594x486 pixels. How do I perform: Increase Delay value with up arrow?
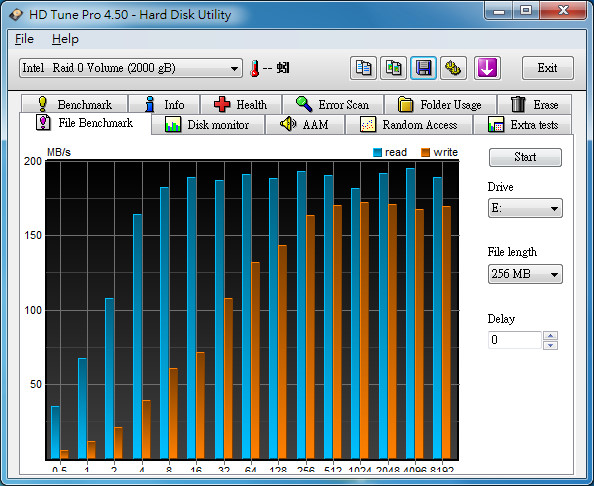(550, 336)
